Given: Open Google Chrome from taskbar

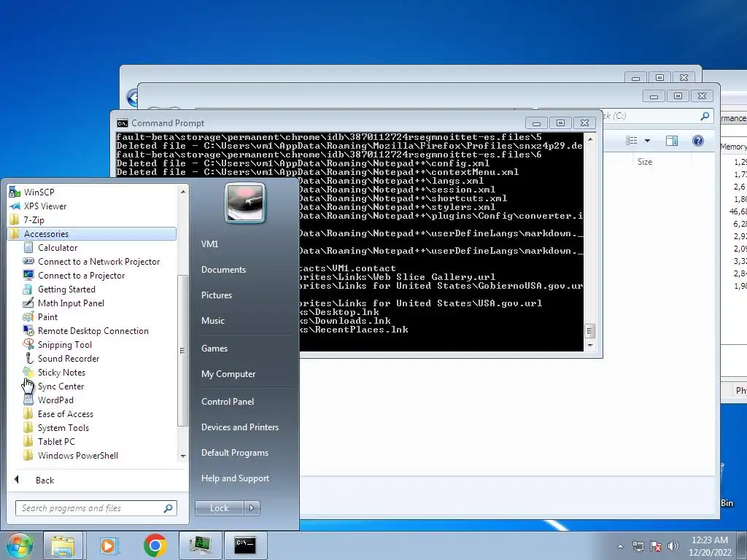Looking at the screenshot, I should coord(155,545).
